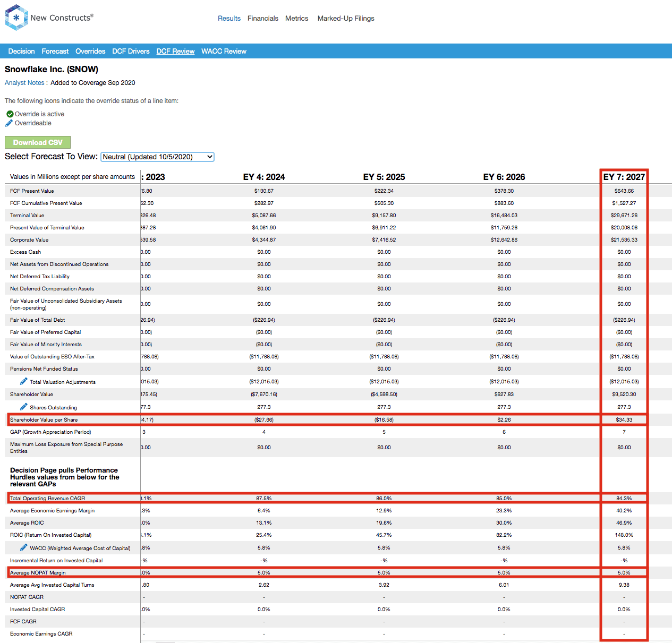Click the $2.26 value in EY 6
The height and width of the screenshot is (643, 672).
[x=504, y=420]
